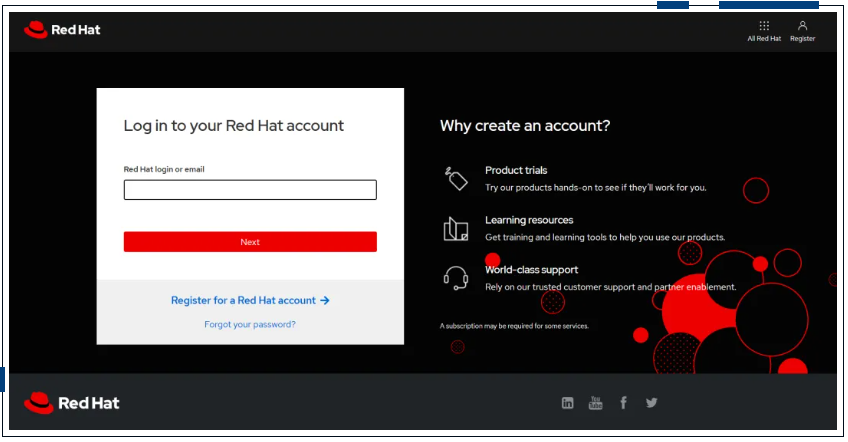Click the Red Hat logo in the footer
This screenshot has width=848, height=442.
pos(71,403)
